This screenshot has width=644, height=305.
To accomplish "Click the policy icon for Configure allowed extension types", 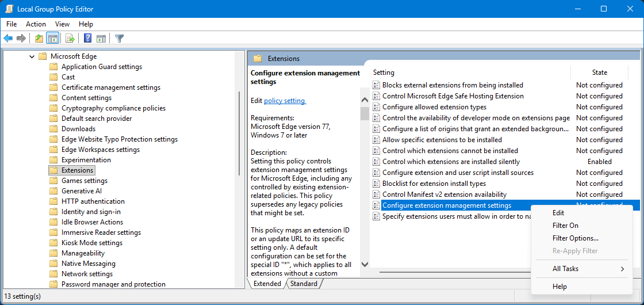I will tap(376, 107).
